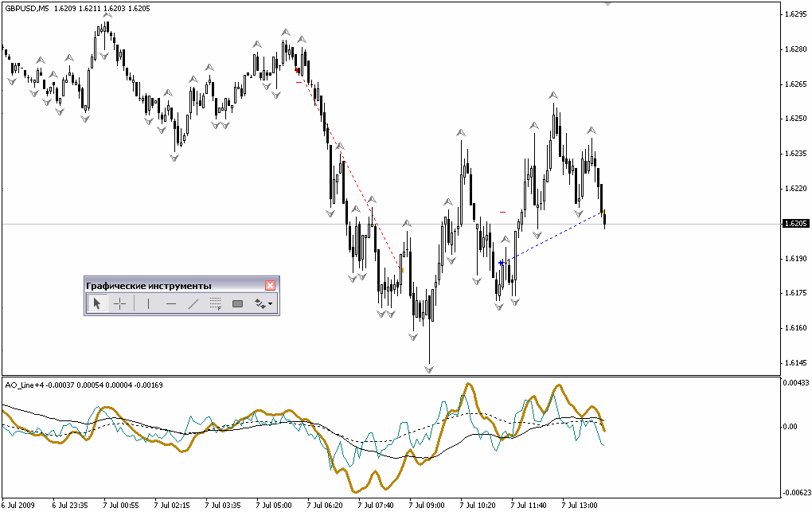Click the blue cross trendline anchor
812x512 pixels.
point(501,263)
